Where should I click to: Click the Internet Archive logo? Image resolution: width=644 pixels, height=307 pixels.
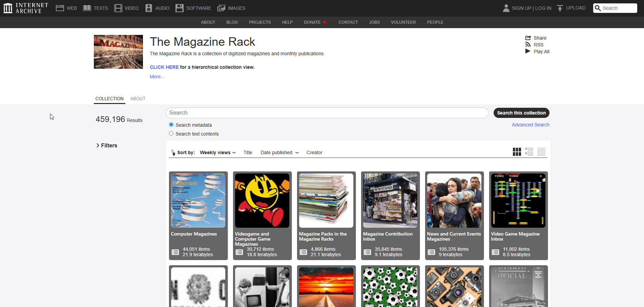tap(26, 8)
